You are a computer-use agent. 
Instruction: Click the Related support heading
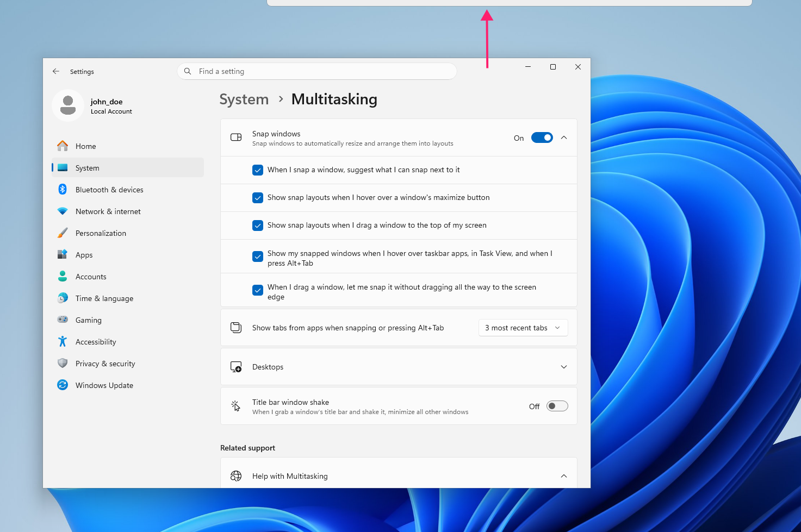click(x=248, y=448)
